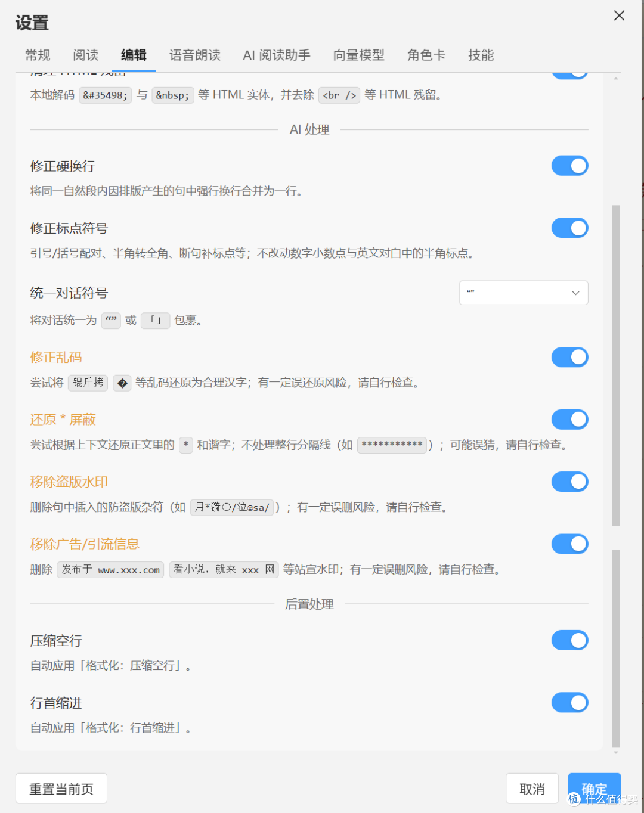644x813 pixels.
Task: Click the 修正乱码 orange label
Action: pyautogui.click(x=56, y=358)
